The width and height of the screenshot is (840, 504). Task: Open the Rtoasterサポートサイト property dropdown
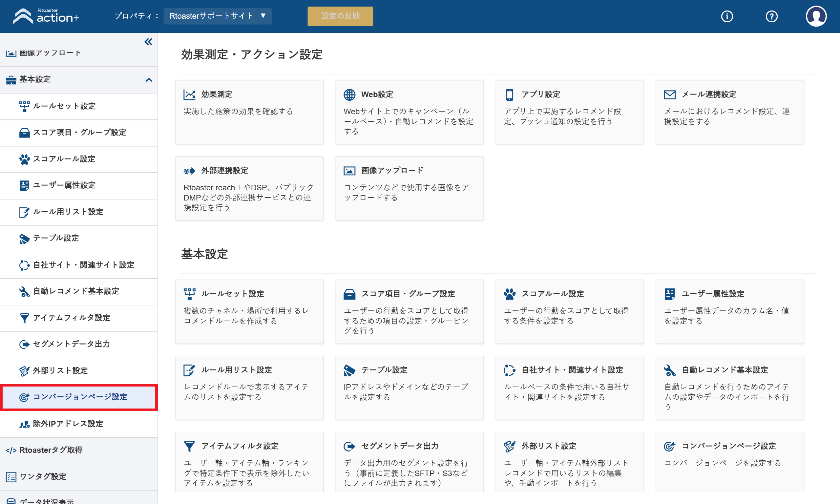(x=218, y=16)
